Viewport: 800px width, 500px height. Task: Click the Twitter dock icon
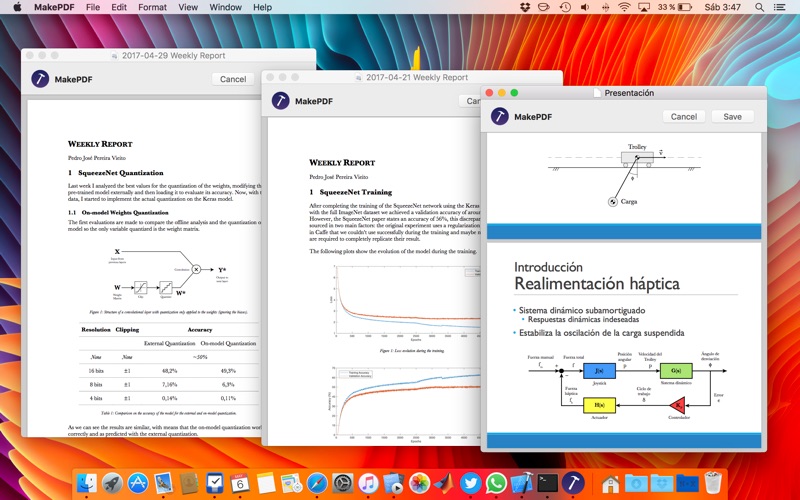pos(471,483)
